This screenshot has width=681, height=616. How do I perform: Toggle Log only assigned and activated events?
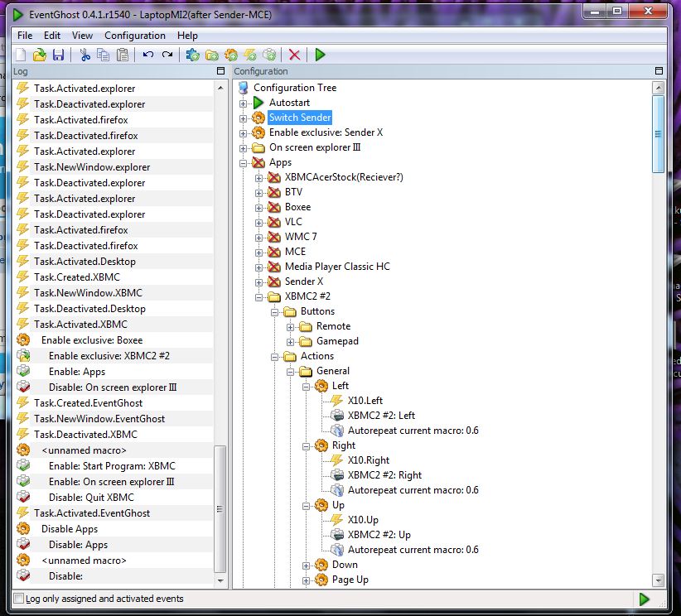click(x=19, y=599)
